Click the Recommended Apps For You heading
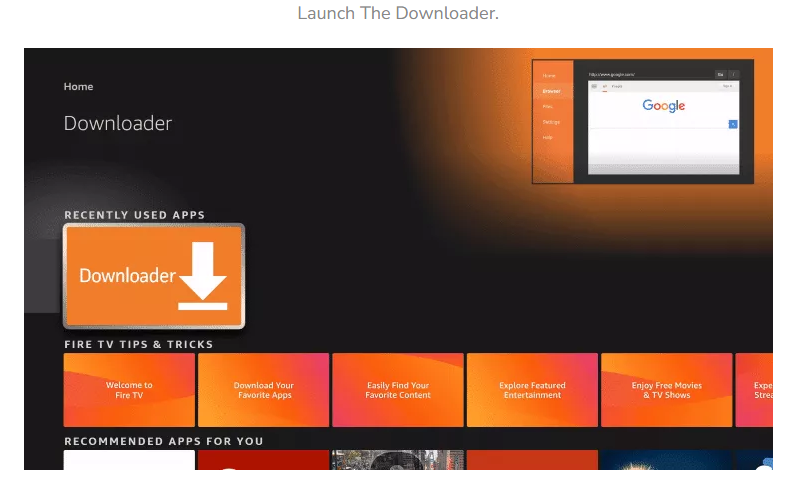This screenshot has width=793, height=477. pos(164,441)
